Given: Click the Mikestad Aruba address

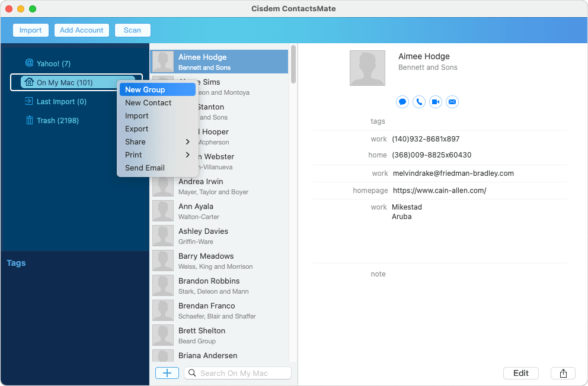Looking at the screenshot, I should tap(407, 212).
